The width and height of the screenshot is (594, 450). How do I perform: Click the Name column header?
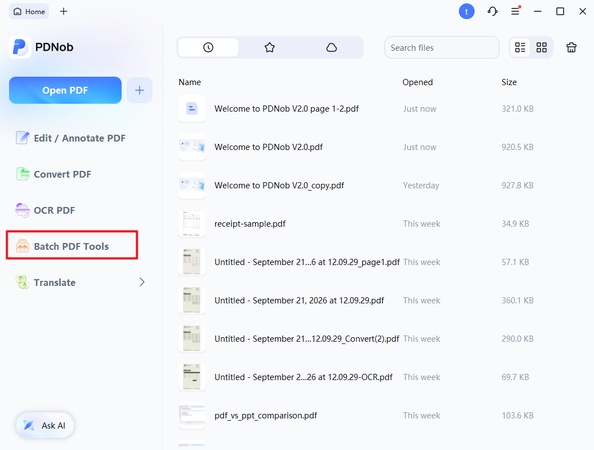(x=190, y=82)
